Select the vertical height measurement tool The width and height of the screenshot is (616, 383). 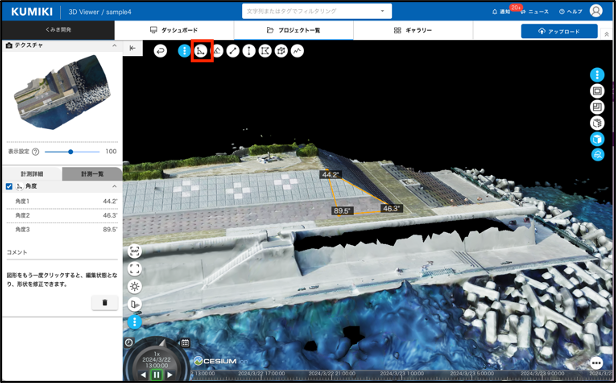[x=249, y=51]
